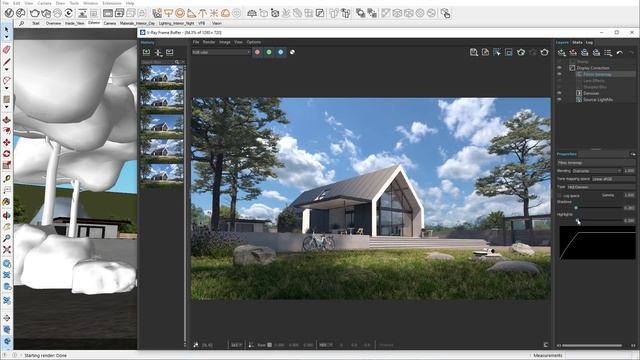
Task: Select the Tape Measure tool
Action: pos(7,178)
